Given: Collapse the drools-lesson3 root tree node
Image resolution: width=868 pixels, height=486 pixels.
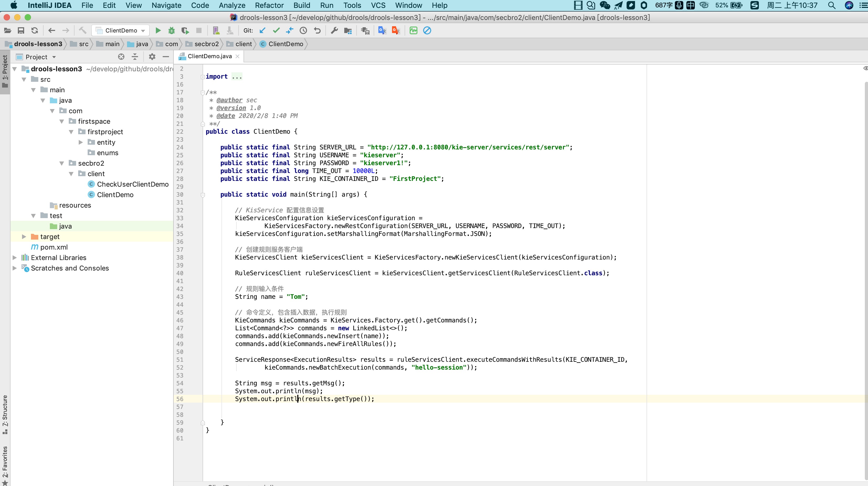Looking at the screenshot, I should point(14,69).
